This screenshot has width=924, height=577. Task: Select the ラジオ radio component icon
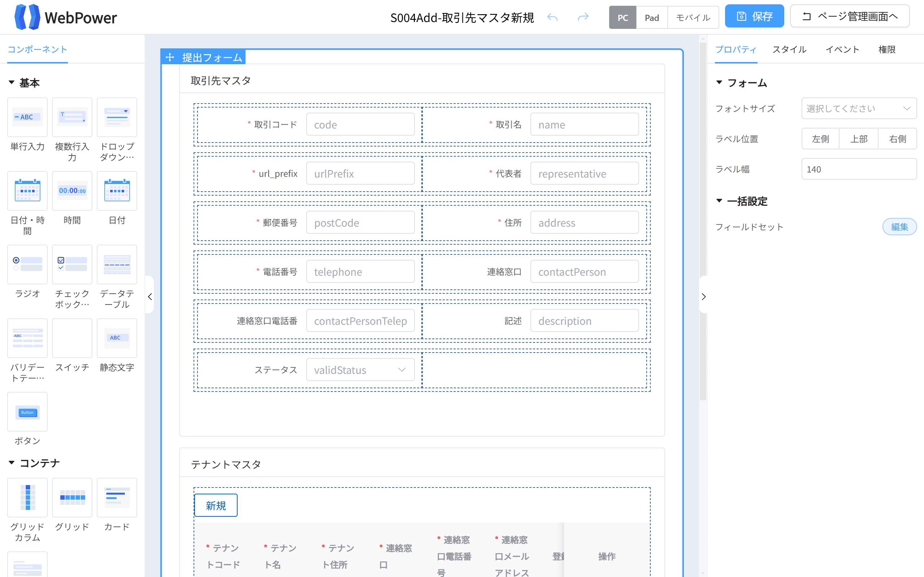27,265
